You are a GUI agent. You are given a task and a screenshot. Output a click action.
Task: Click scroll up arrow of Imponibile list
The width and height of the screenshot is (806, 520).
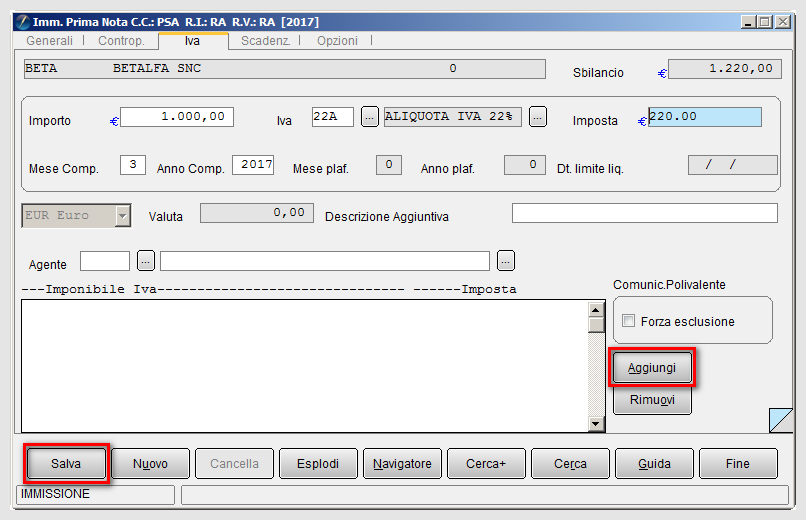tap(596, 310)
